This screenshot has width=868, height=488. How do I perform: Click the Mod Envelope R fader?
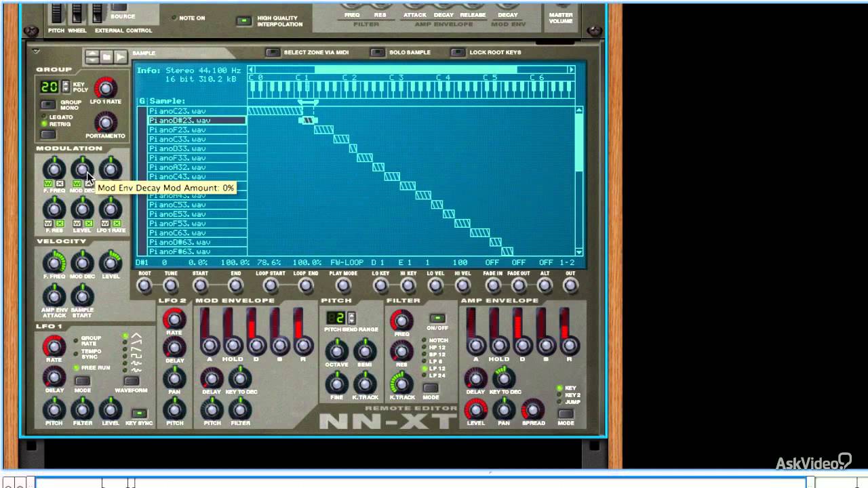pos(302,332)
